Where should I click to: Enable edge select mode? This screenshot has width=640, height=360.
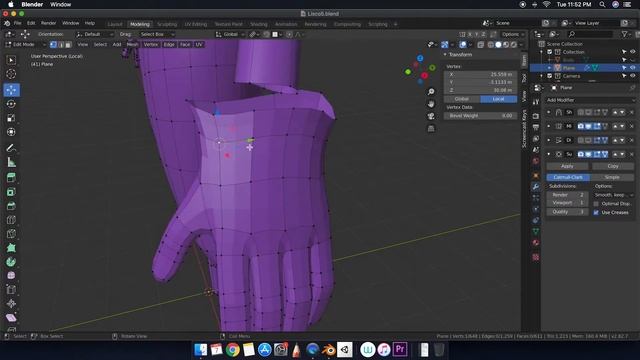point(61,44)
